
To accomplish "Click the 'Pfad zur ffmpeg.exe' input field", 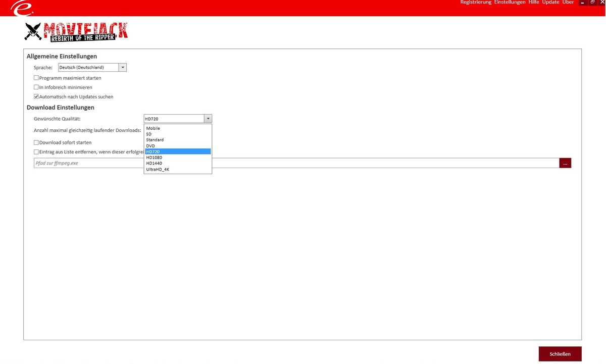I will (296, 163).
